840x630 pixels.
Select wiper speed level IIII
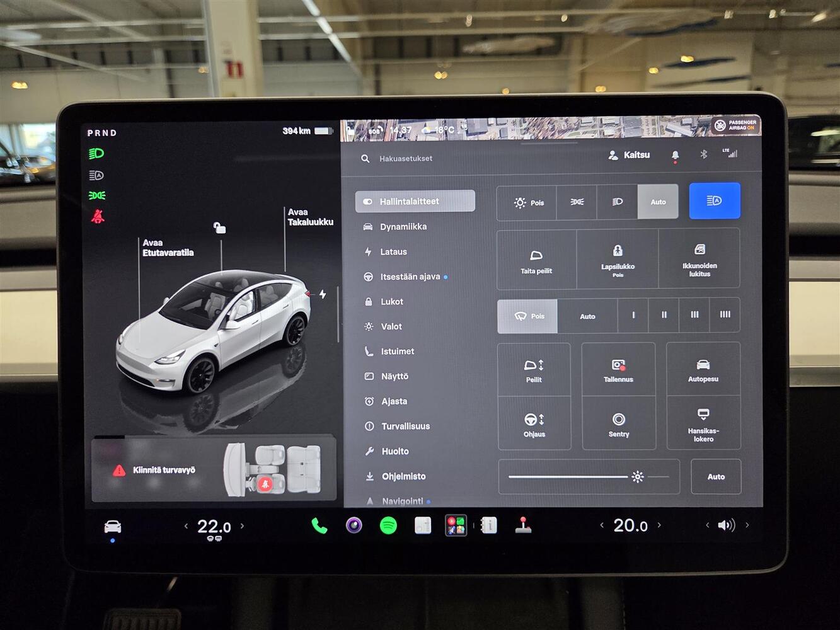tap(725, 314)
